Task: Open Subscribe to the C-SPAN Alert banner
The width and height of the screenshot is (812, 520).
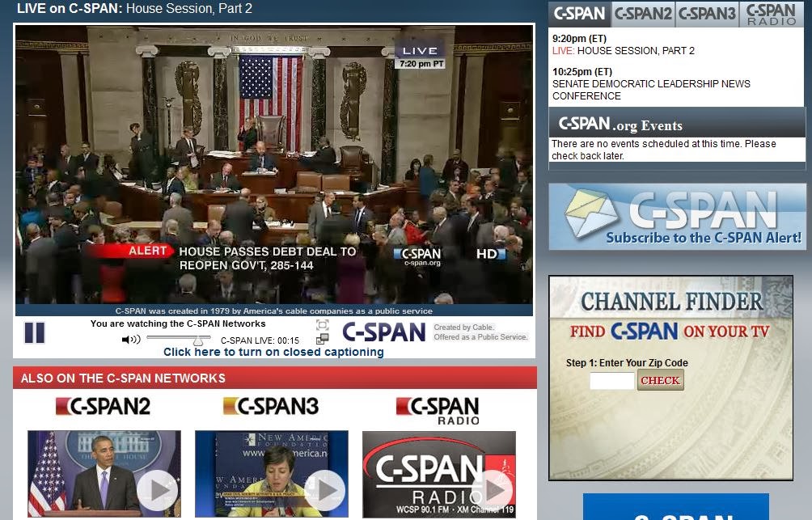Action: [677, 217]
